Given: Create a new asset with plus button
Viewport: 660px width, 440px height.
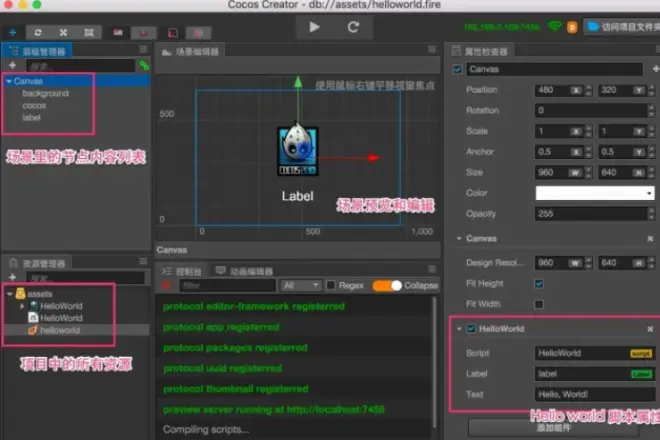Looking at the screenshot, I should click(x=12, y=277).
